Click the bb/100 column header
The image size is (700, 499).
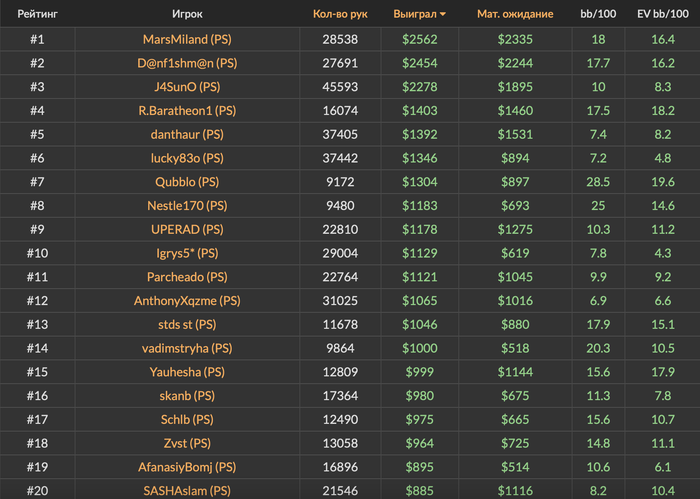click(598, 14)
